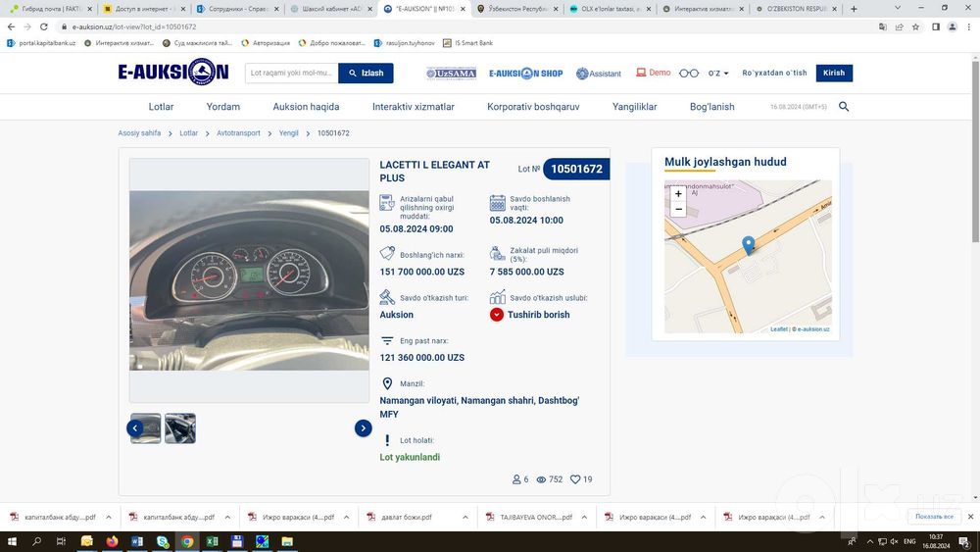Switch to the OLX e'lonlar tab

tap(610, 9)
